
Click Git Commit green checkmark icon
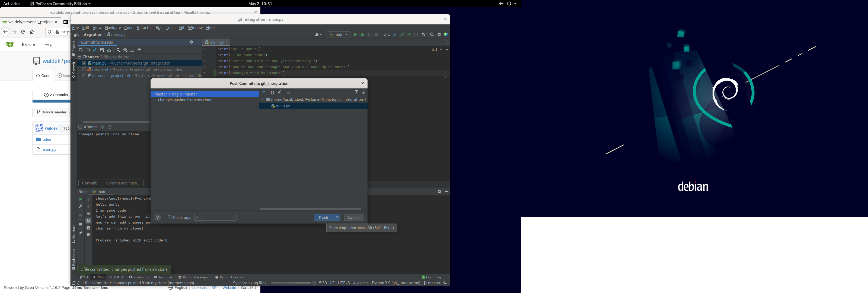coord(402,35)
